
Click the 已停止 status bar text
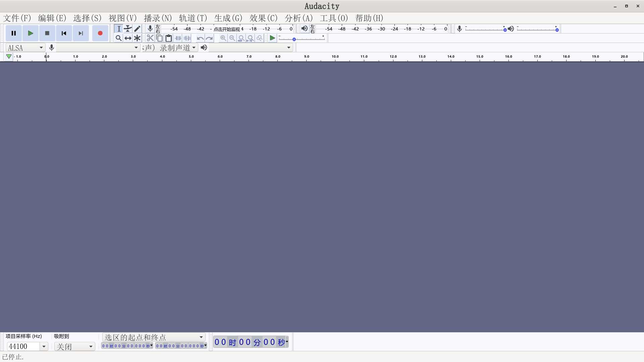click(13, 357)
